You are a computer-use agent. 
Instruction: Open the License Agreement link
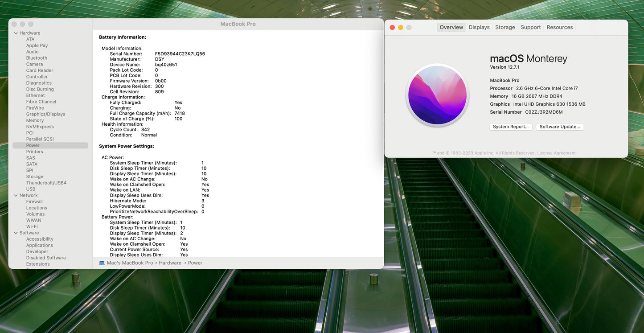pos(556,153)
